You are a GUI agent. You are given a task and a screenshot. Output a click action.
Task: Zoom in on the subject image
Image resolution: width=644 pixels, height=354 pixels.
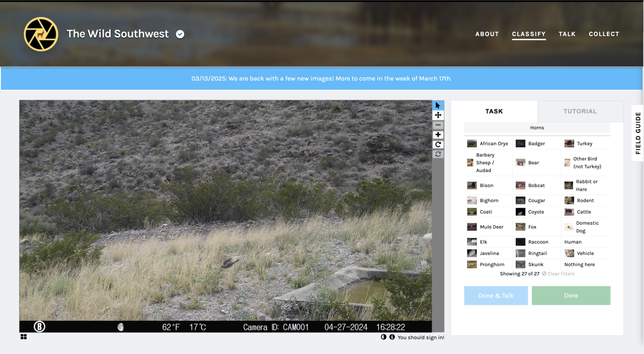tap(438, 135)
